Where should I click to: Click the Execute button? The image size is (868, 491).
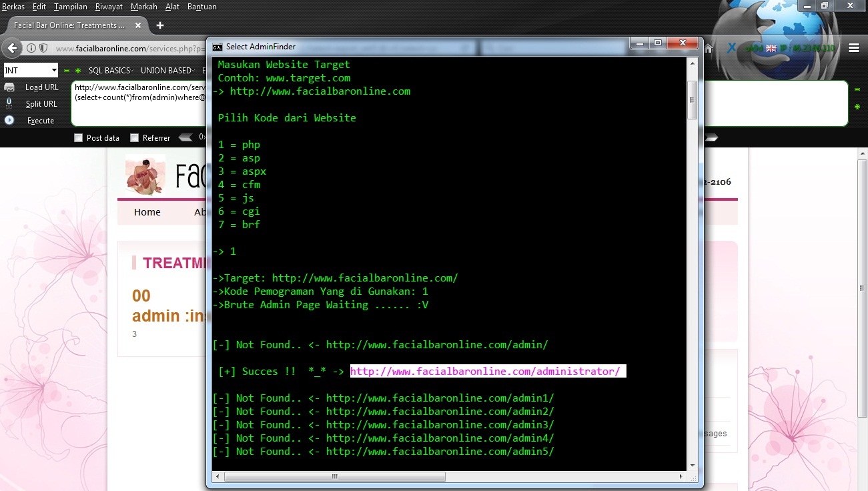pos(41,121)
